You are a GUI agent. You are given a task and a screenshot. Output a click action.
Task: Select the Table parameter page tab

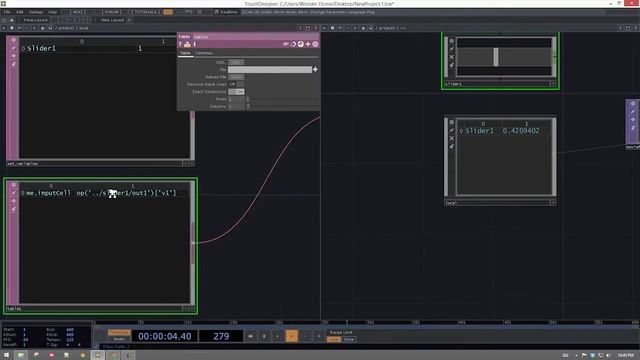click(x=185, y=53)
